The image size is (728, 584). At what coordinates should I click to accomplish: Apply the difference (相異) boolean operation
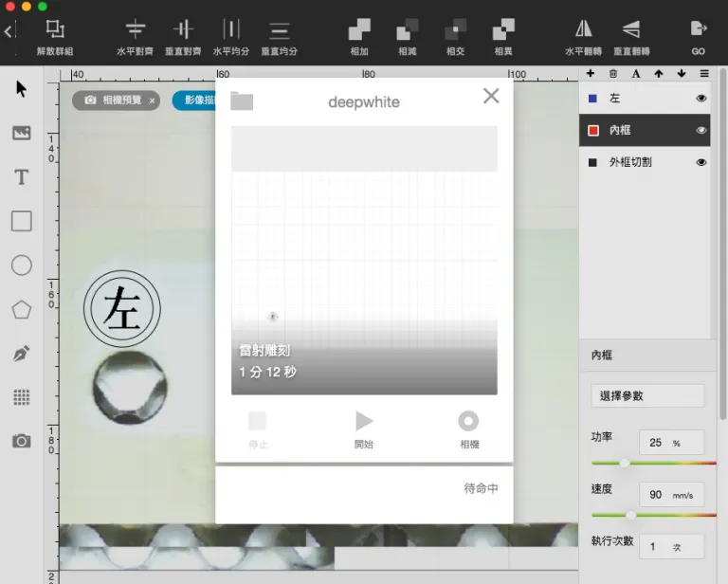503,29
